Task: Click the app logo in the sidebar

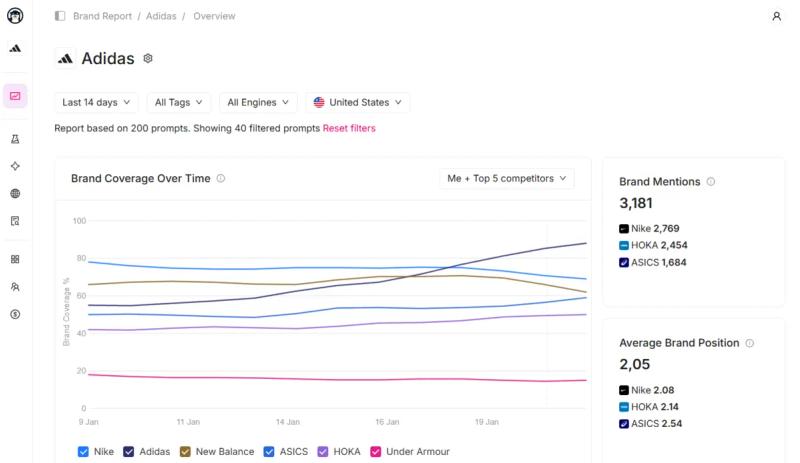Action: click(x=15, y=16)
